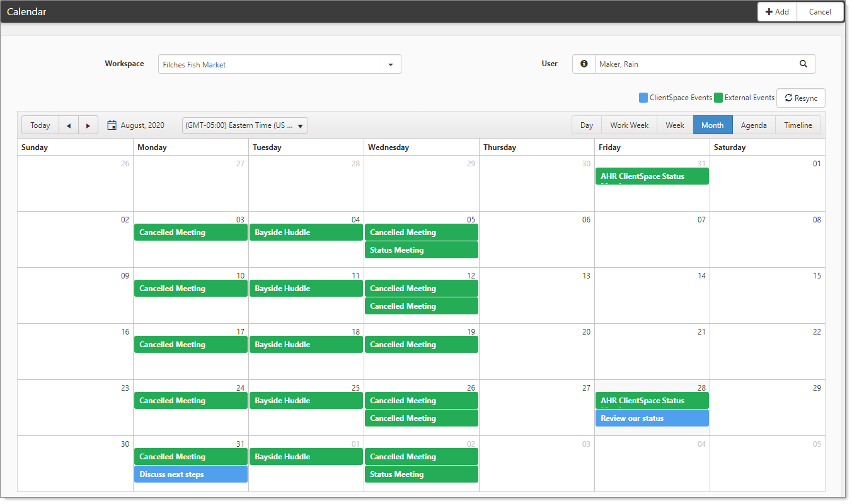Viewport: 852px width, 504px height.
Task: Click the Cancel button
Action: point(820,12)
